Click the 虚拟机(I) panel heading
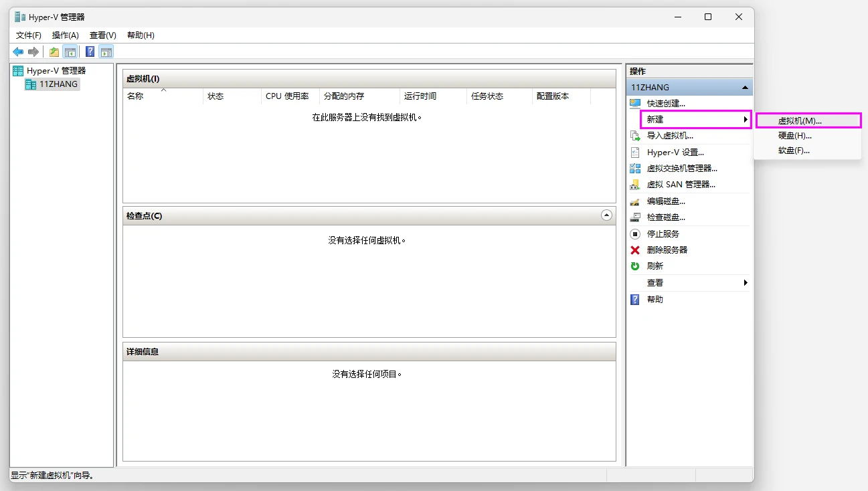The height and width of the screenshot is (491, 868). pos(143,79)
